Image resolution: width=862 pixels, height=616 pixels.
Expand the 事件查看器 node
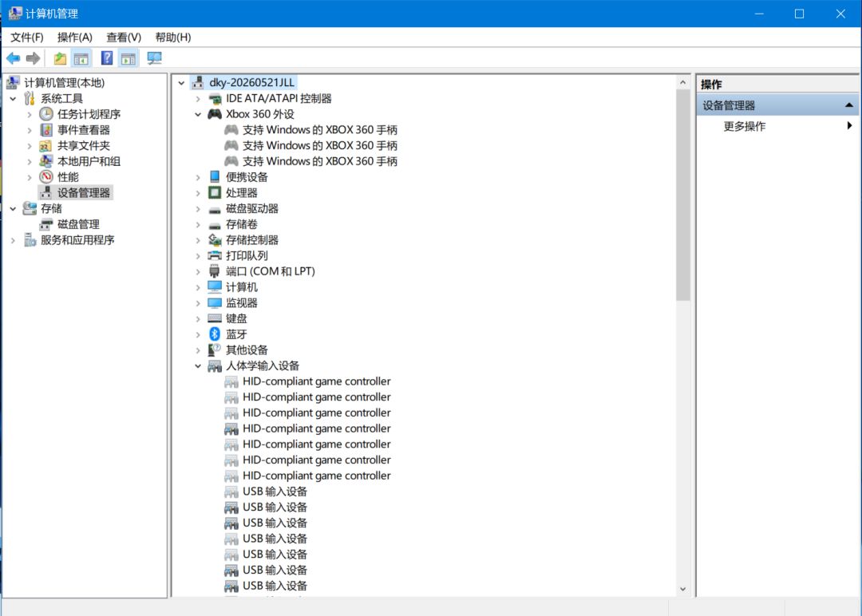coord(30,130)
